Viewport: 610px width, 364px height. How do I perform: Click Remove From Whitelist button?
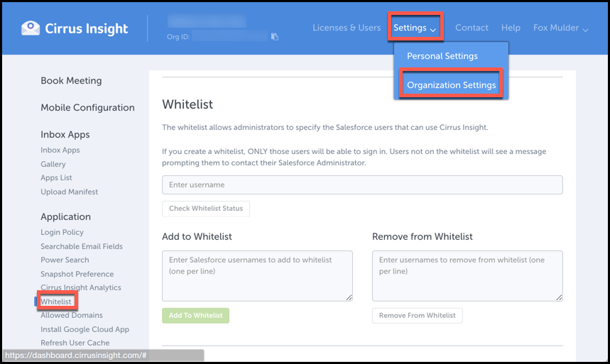pyautogui.click(x=418, y=315)
